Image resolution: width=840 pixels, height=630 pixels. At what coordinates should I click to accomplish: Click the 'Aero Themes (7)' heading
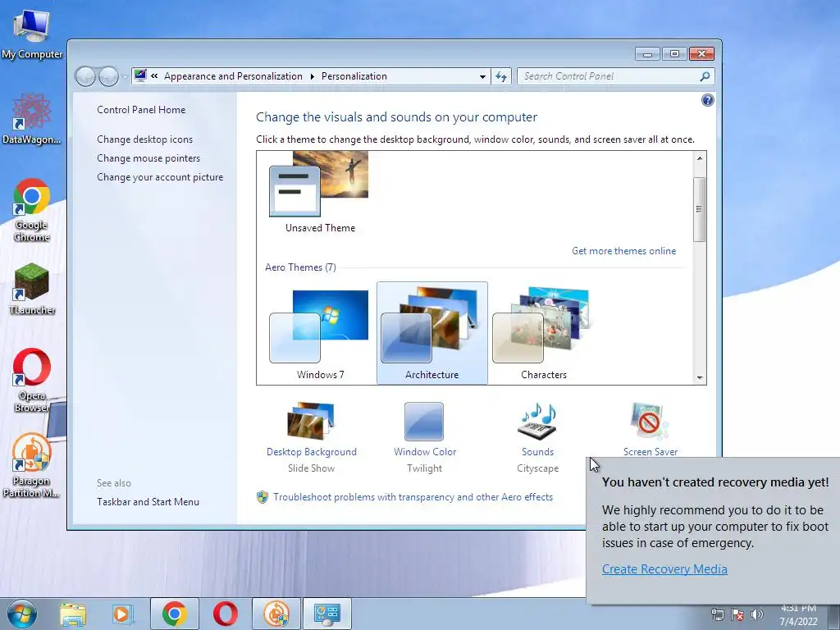(x=300, y=267)
